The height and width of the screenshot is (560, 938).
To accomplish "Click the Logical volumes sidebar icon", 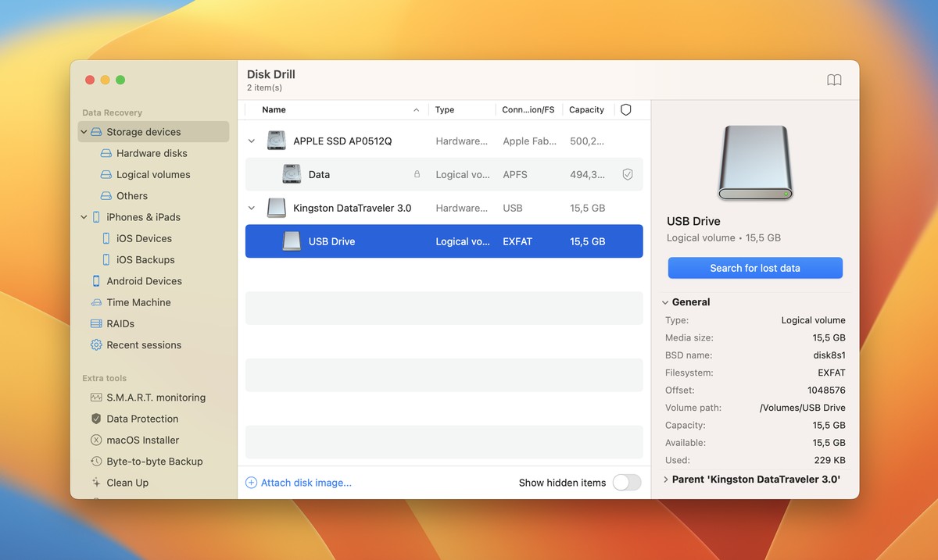I will (106, 175).
